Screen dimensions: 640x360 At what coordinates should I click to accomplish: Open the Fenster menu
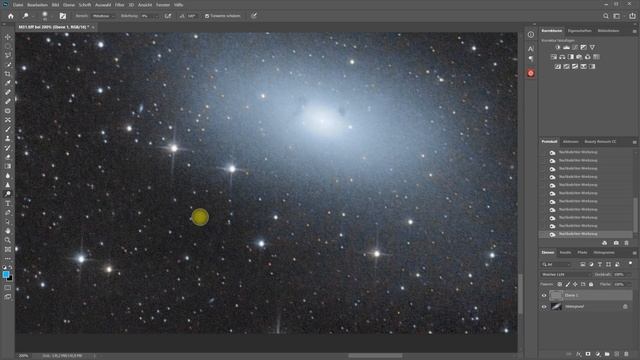click(163, 5)
